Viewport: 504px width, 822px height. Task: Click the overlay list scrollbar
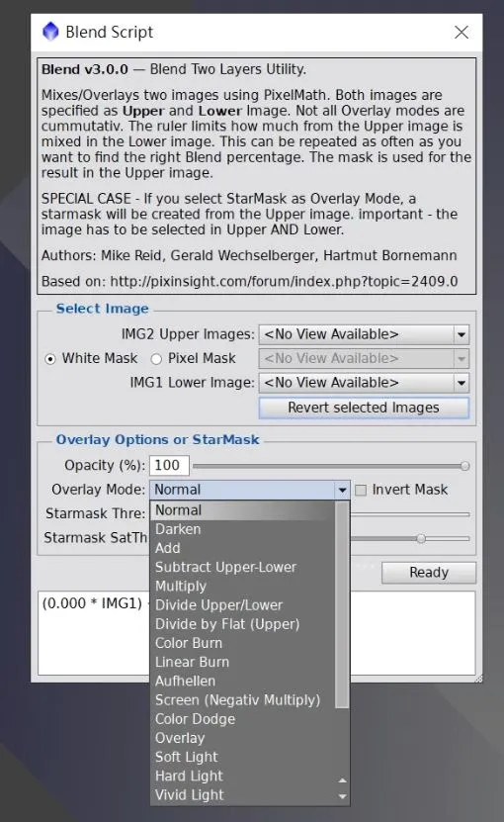pyautogui.click(x=342, y=604)
